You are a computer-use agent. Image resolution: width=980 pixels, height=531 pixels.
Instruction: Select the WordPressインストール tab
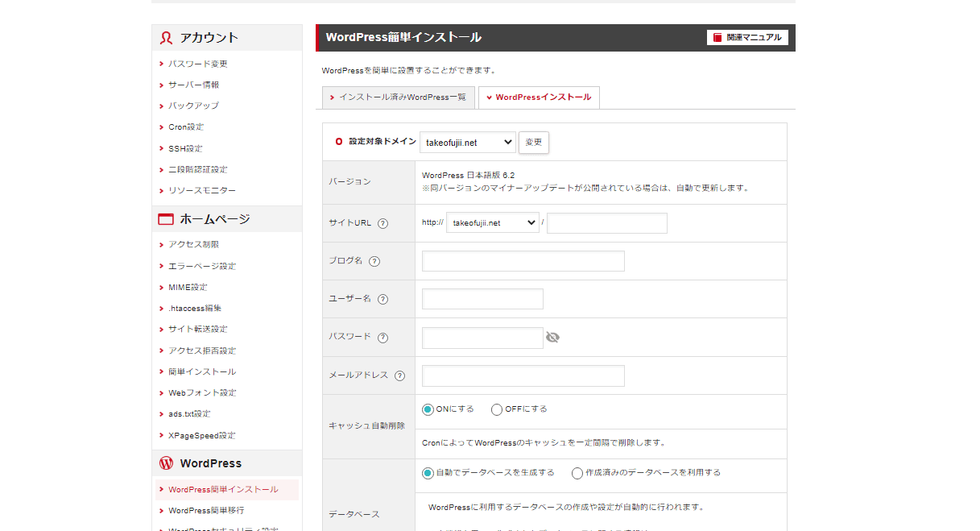coord(539,97)
